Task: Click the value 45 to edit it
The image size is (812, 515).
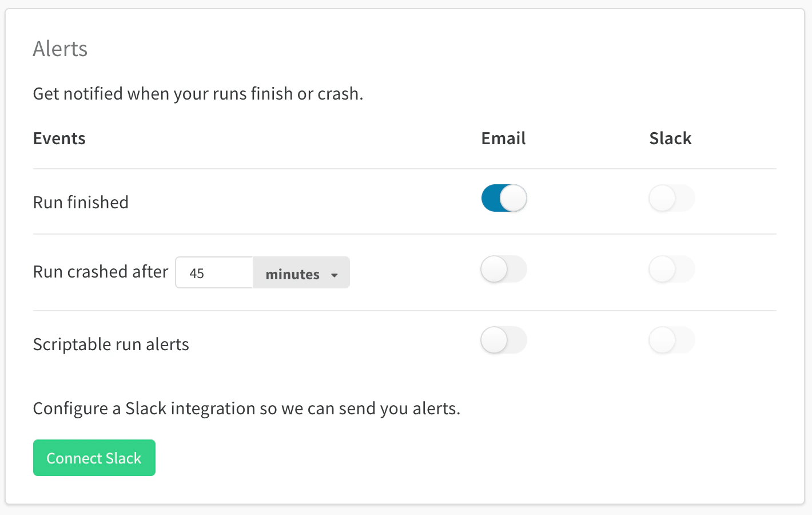Action: tap(196, 273)
